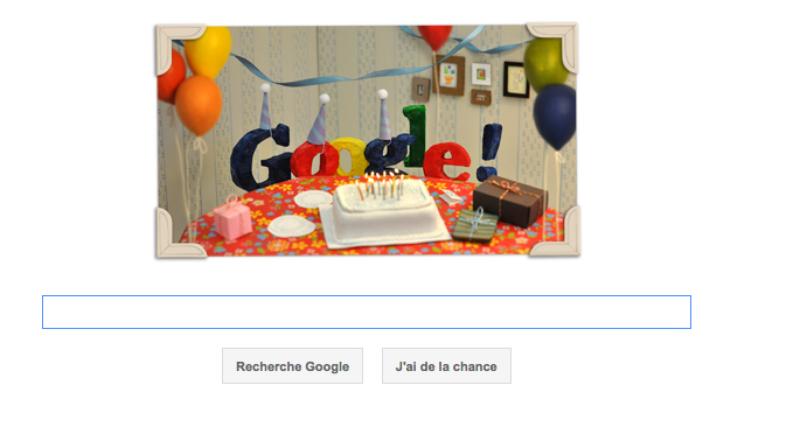Pop the yellow balloon in the doodle

pyautogui.click(x=208, y=52)
